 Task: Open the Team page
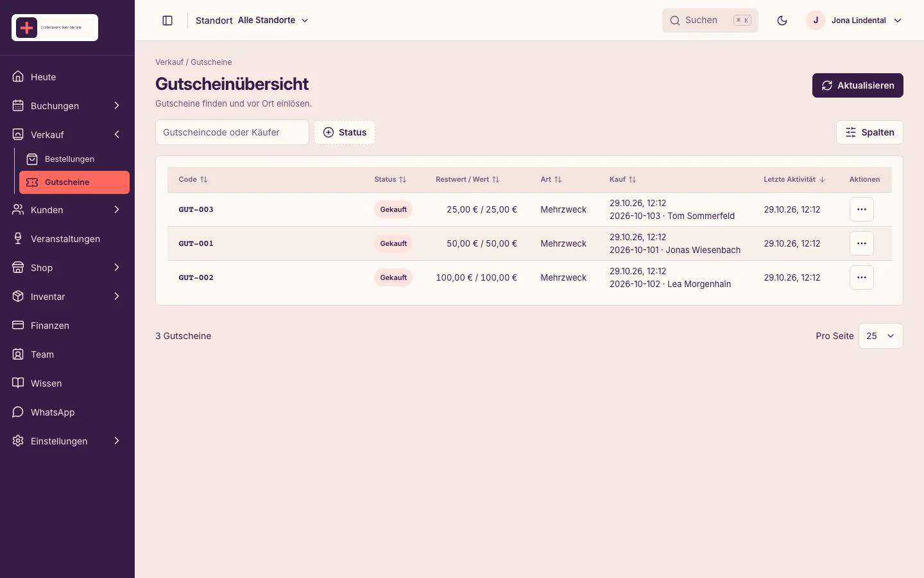coord(67,355)
